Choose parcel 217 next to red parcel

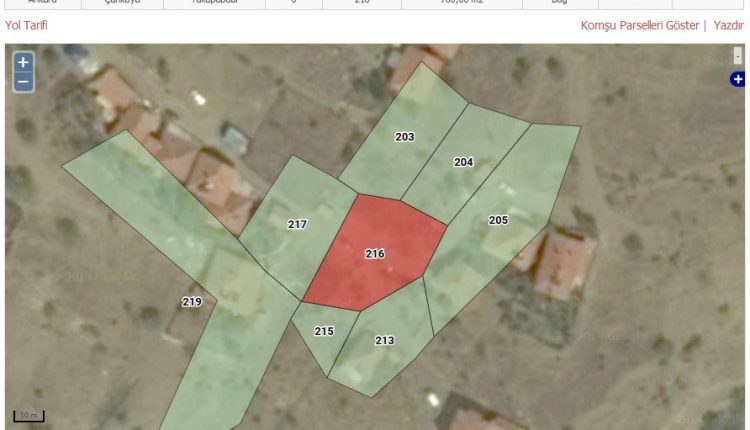tap(296, 225)
